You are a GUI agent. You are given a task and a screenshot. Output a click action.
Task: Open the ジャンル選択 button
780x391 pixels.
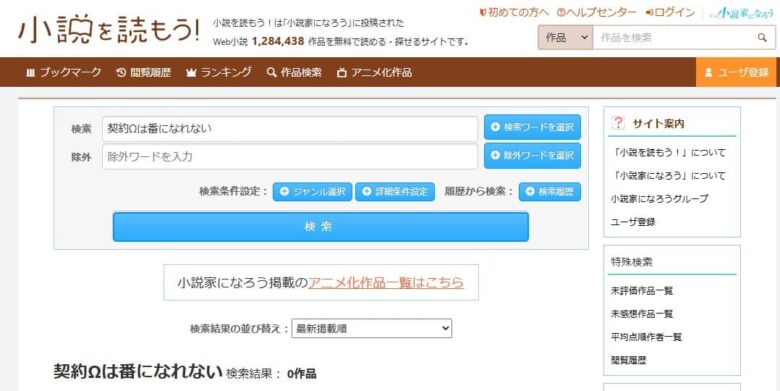point(312,192)
